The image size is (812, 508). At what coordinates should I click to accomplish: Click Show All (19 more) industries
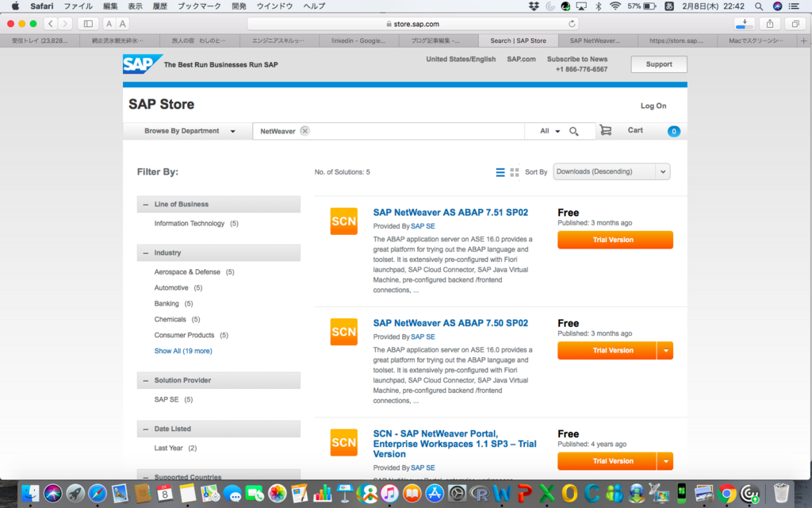point(183,351)
